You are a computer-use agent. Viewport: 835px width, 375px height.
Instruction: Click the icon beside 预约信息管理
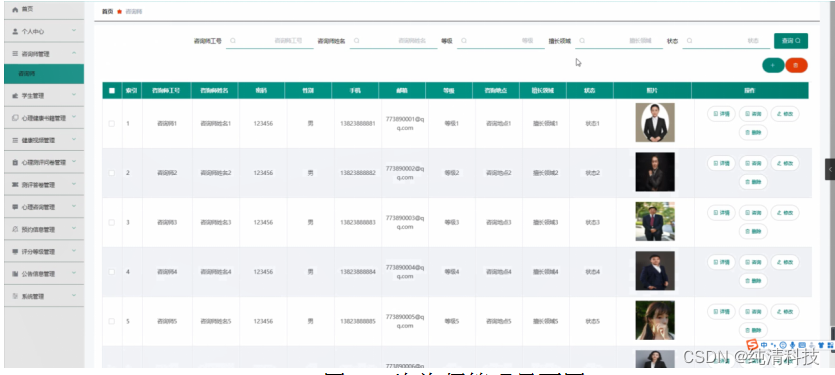[x=15, y=229]
